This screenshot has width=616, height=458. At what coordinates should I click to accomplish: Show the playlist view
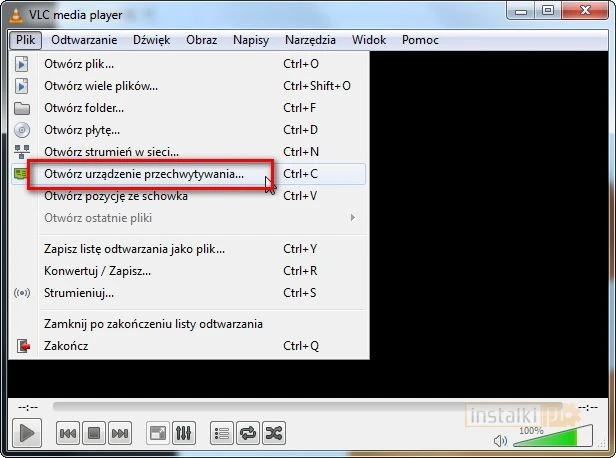click(x=222, y=433)
